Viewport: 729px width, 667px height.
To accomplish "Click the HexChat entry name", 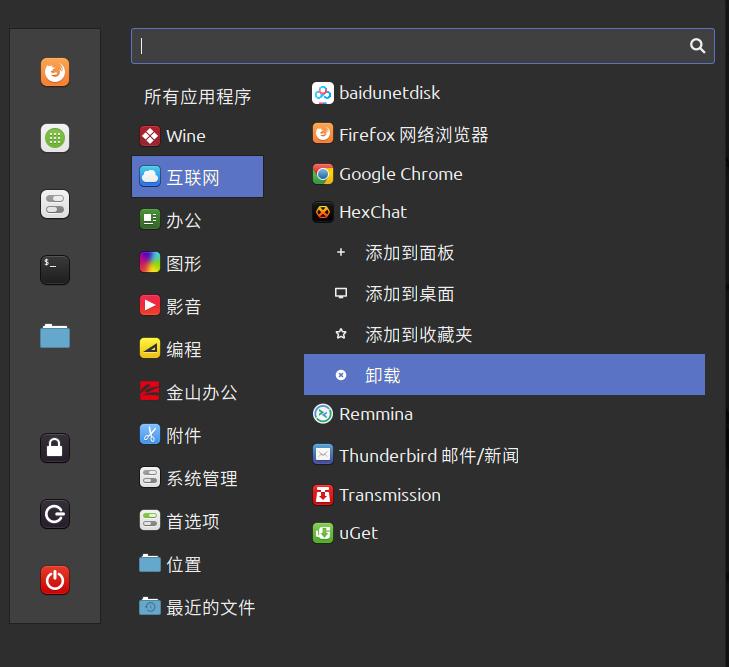I will click(x=373, y=212).
